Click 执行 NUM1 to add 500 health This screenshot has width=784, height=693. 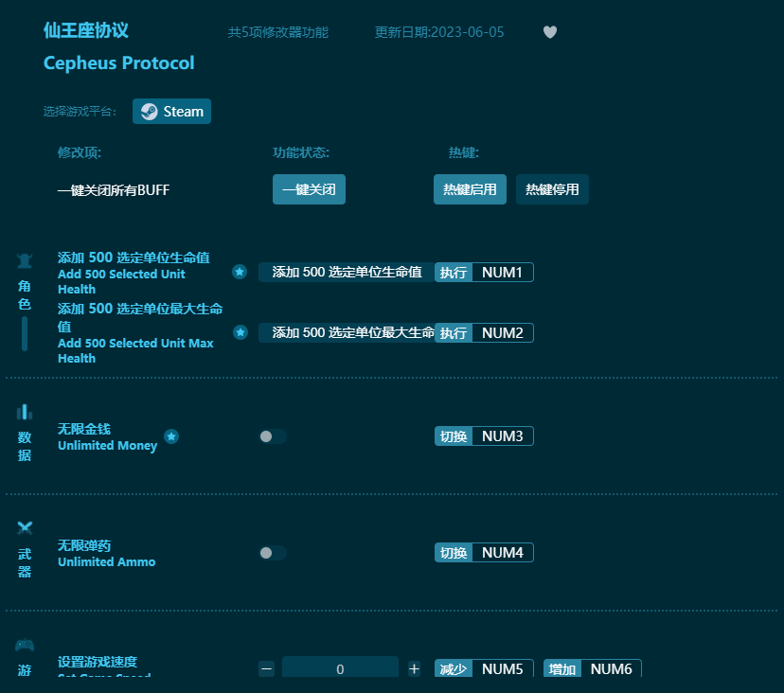[x=454, y=272]
